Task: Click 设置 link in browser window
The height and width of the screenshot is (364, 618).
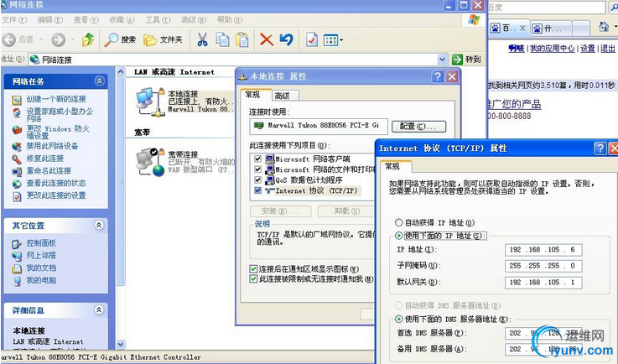Action: pos(587,49)
